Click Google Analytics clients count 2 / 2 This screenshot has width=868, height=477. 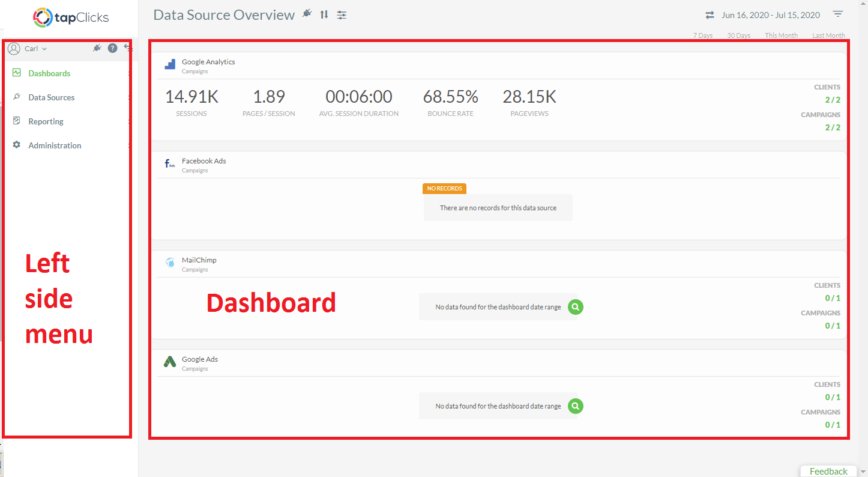point(833,100)
